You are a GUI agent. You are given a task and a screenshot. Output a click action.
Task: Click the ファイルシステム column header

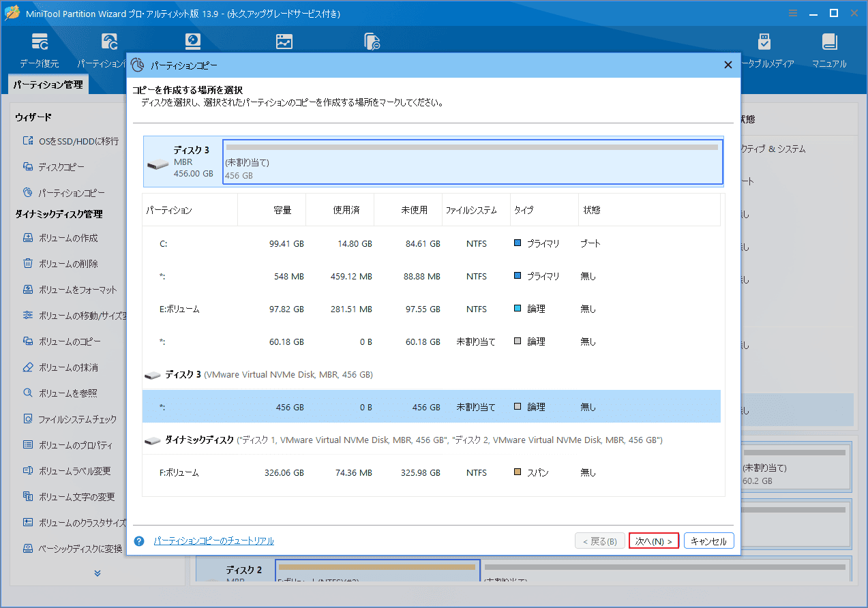pos(476,210)
